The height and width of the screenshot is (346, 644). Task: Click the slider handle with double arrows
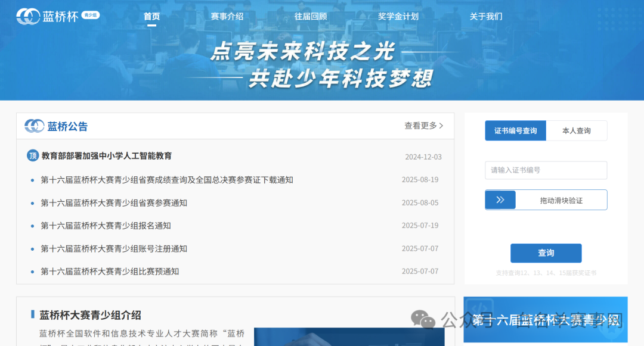click(500, 200)
